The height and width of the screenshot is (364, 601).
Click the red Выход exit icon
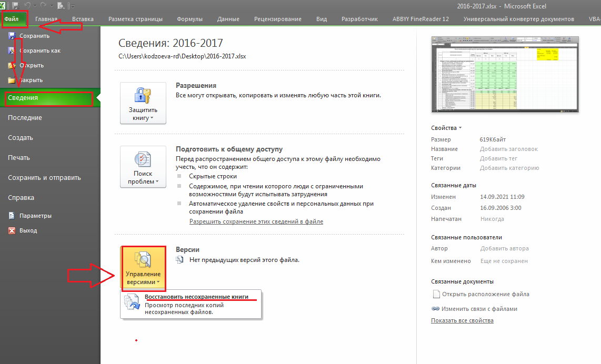click(12, 230)
